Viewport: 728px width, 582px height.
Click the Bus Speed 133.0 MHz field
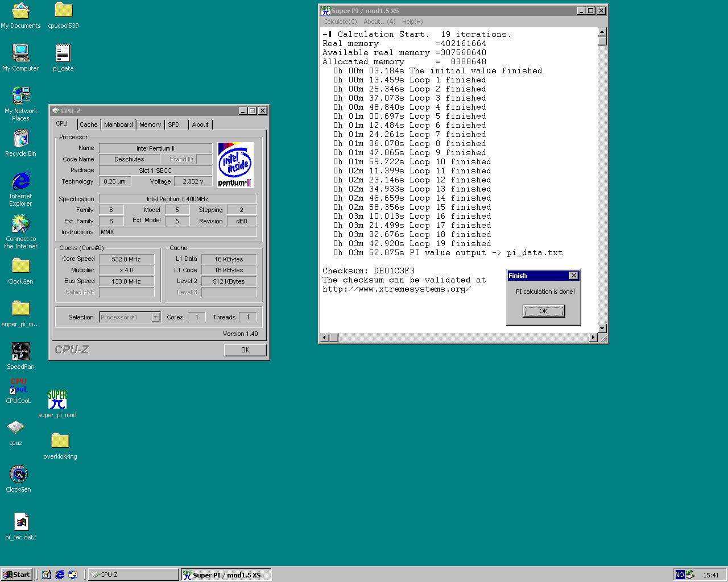(126, 281)
